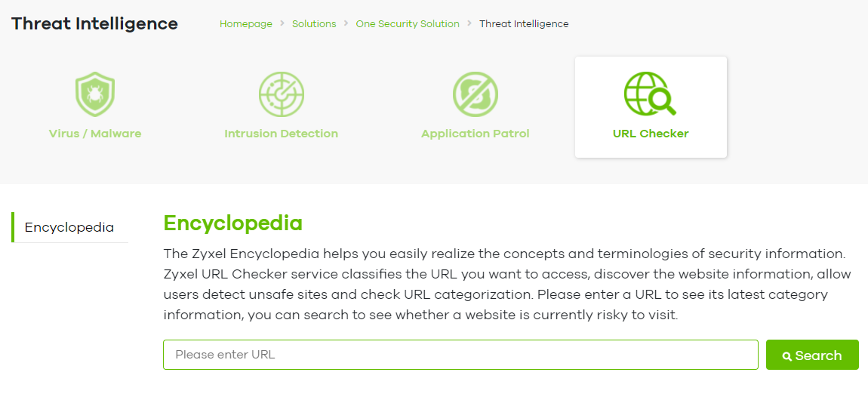Select the Virus / Malware tab label

click(x=95, y=134)
